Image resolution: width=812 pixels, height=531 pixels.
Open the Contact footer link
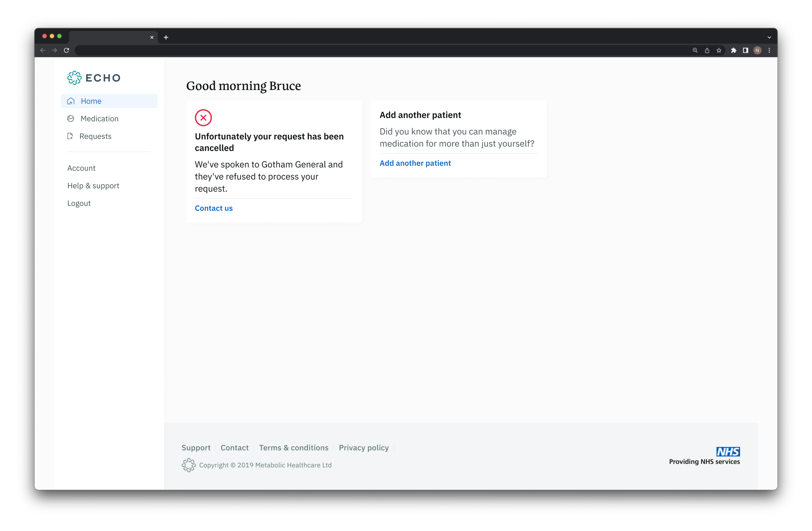tap(235, 448)
